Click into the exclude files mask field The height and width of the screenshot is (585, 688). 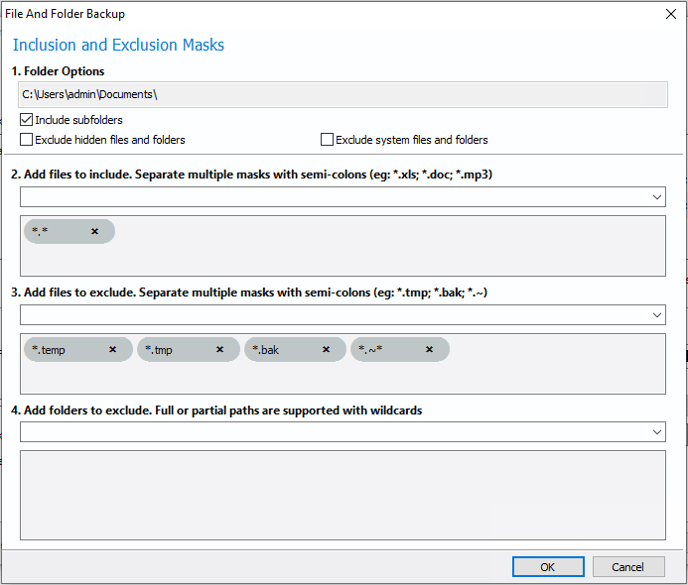tap(334, 315)
